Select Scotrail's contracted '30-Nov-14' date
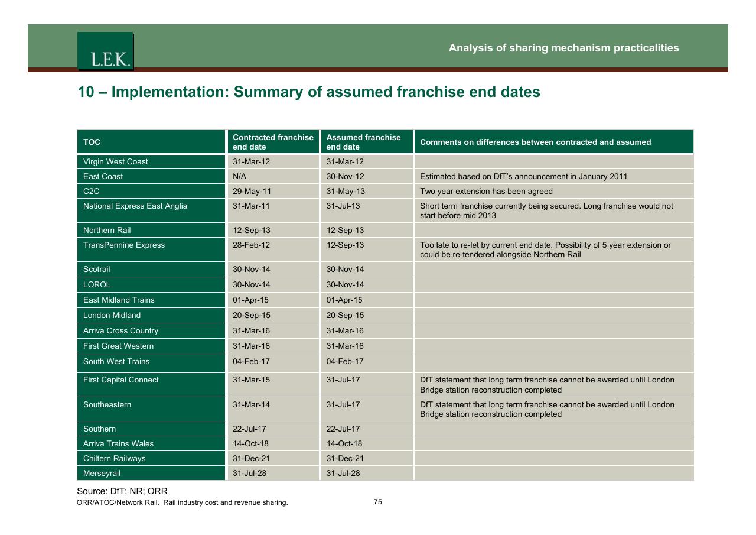The image size is (756, 535). click(273, 269)
